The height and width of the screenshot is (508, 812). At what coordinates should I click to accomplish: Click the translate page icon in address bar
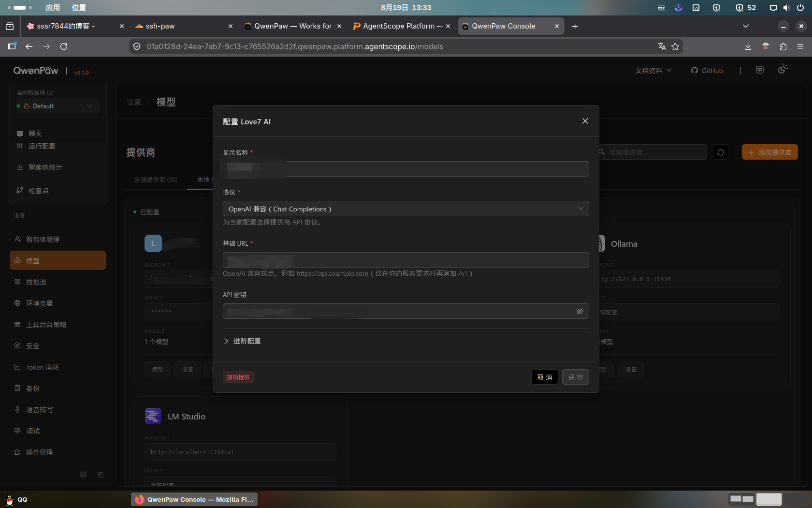[662, 46]
